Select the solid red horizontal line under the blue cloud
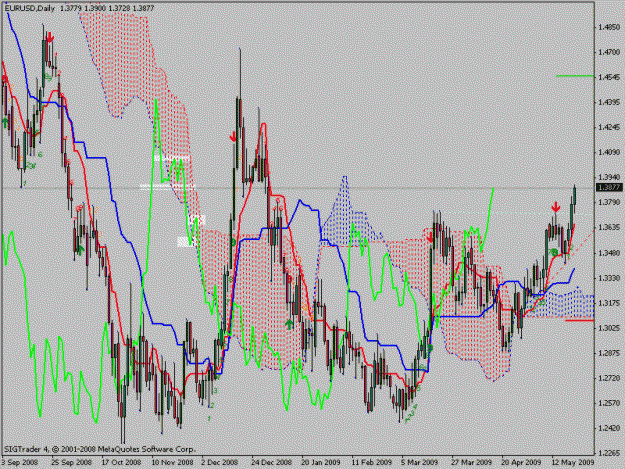 (x=580, y=320)
